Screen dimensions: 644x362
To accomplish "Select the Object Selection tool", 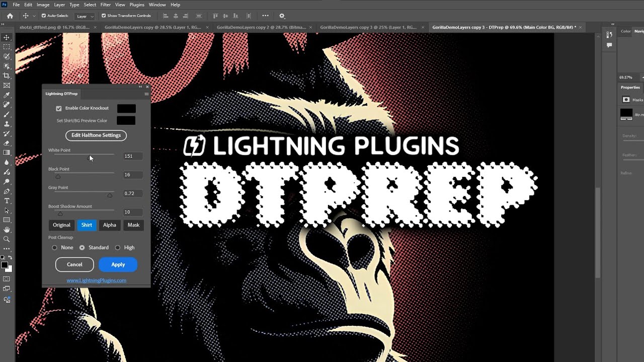I will 7,66.
